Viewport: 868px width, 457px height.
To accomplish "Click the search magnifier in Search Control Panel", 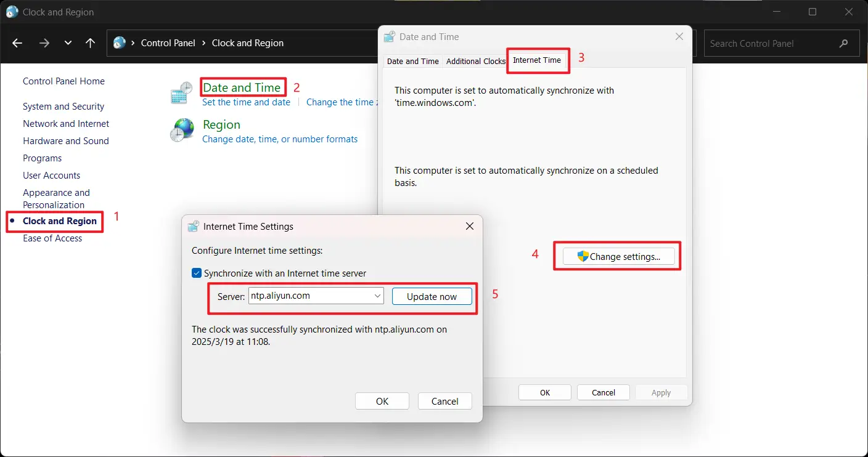I will pos(843,43).
